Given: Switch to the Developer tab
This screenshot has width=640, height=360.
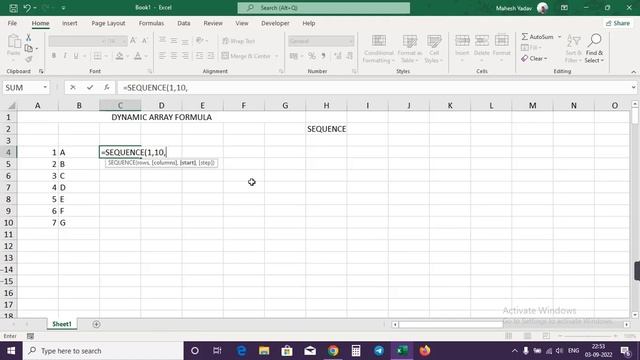Looking at the screenshot, I should pos(275,23).
